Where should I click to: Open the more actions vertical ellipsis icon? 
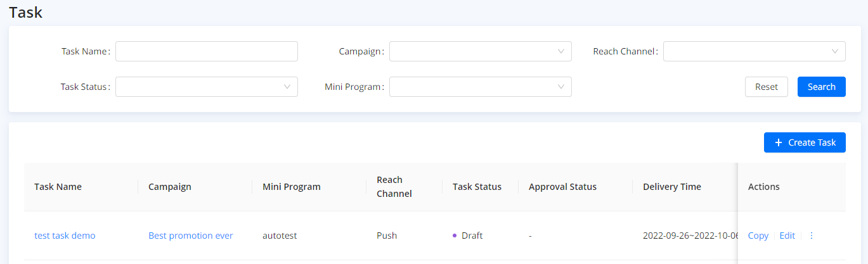(812, 236)
